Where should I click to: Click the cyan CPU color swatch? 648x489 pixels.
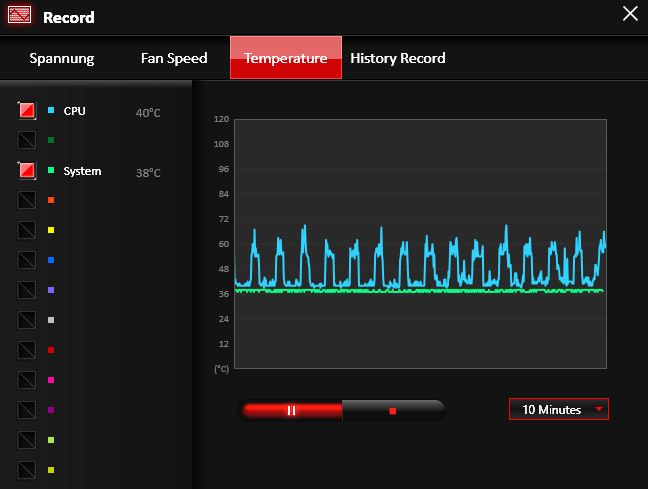pyautogui.click(x=51, y=110)
